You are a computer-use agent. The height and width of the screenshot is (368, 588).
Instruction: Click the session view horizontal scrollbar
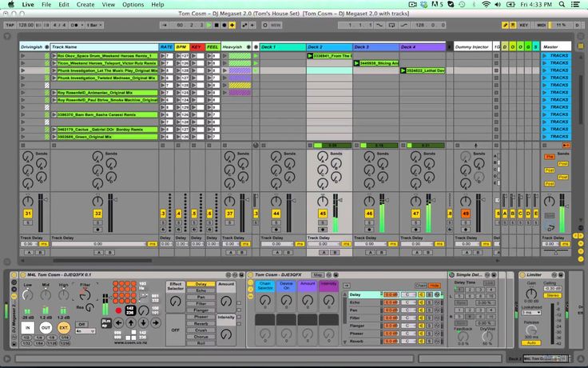[102, 260]
